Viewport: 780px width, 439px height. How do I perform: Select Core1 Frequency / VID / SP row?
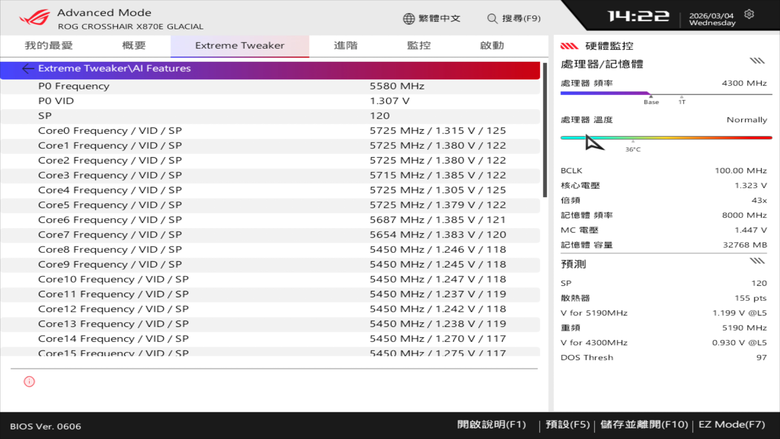(x=270, y=146)
